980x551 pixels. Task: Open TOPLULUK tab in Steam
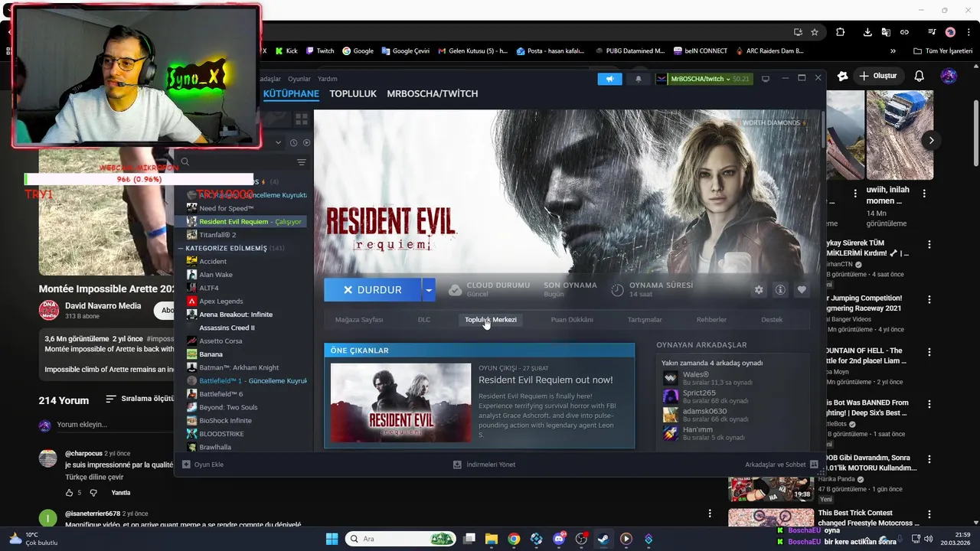(353, 93)
